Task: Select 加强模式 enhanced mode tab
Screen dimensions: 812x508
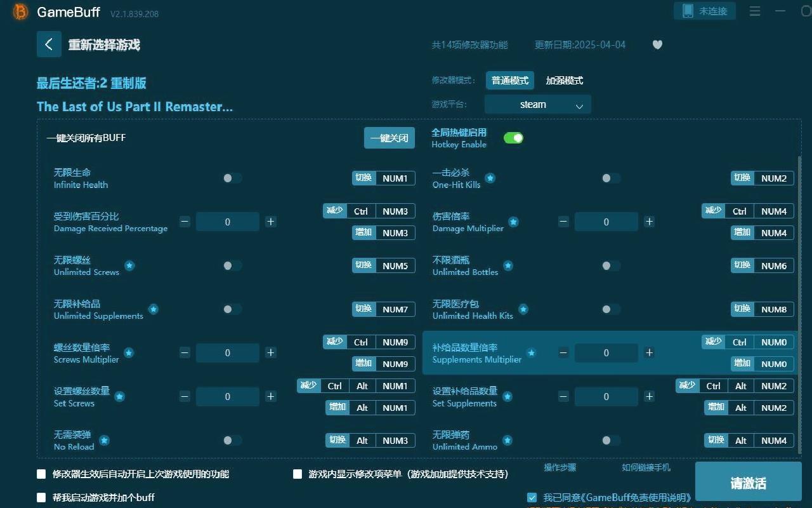Action: click(x=565, y=81)
